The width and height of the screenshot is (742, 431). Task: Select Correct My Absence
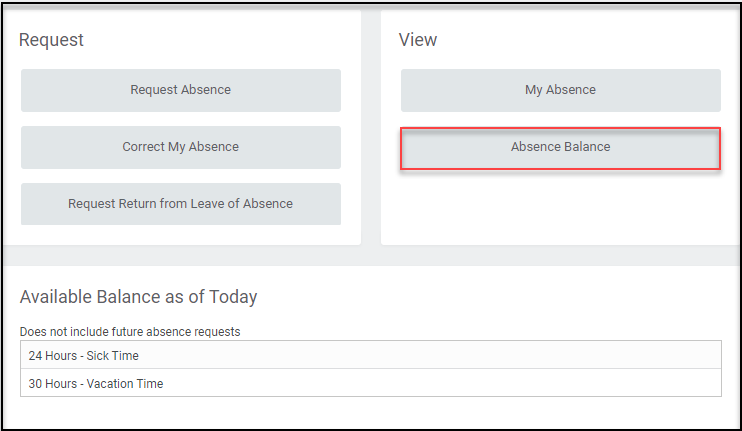coord(181,147)
